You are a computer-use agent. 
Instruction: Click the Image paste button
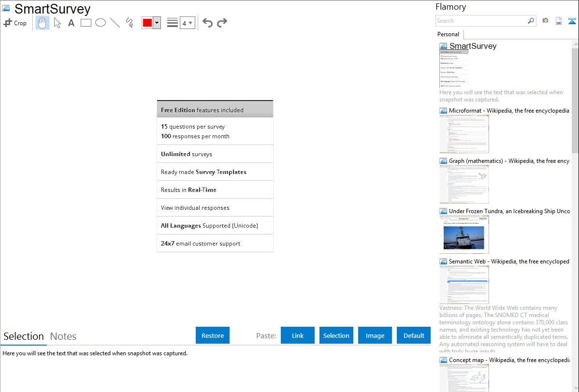pos(375,335)
